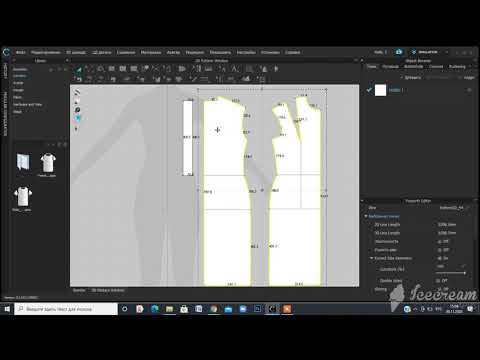480x360 pixels.
Task: Toggle the OFF switch below 3D Line Length
Action: coord(443,242)
